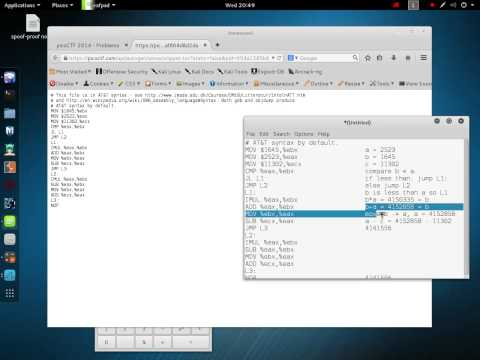The width and height of the screenshot is (480, 360).
Task: Click the pen-shaped icon in top bar
Action: point(443,5)
